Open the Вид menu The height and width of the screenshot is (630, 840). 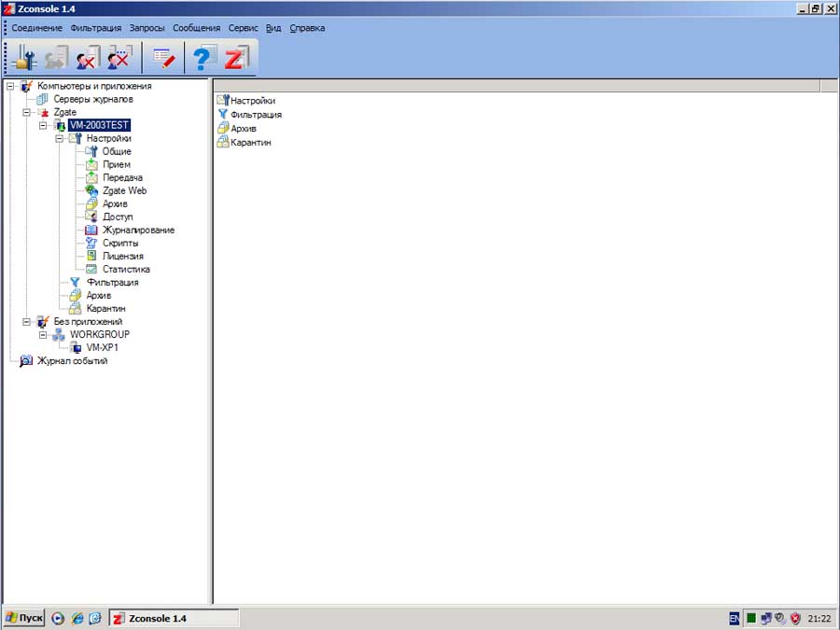point(273,28)
